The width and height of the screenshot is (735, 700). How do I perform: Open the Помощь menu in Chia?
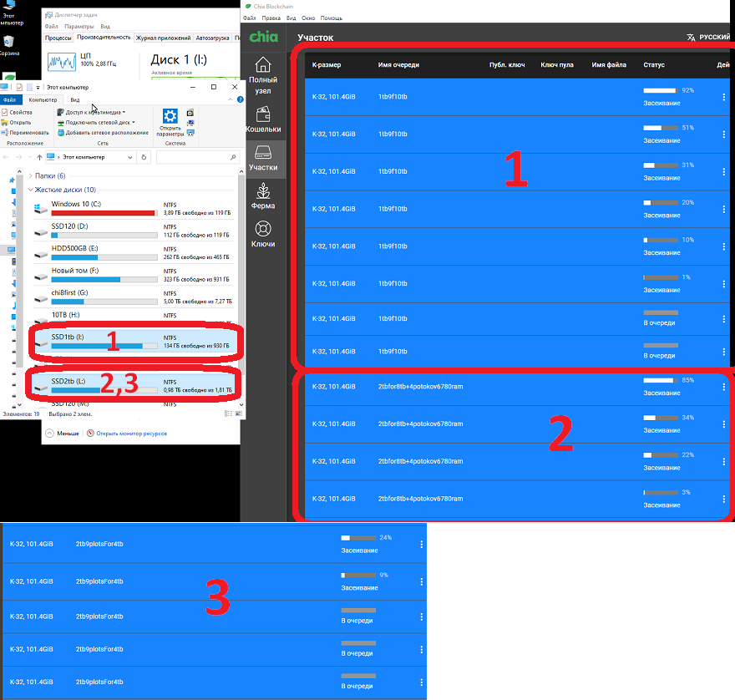(332, 18)
